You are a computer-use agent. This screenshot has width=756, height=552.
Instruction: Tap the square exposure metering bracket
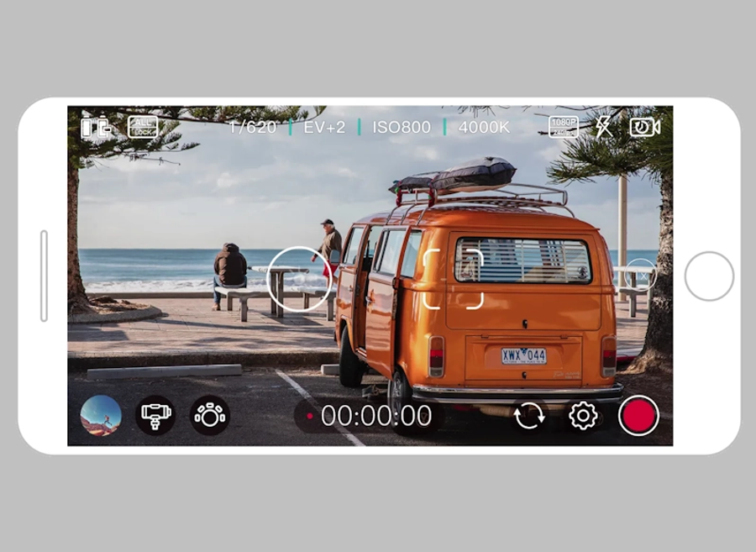[x=454, y=279]
